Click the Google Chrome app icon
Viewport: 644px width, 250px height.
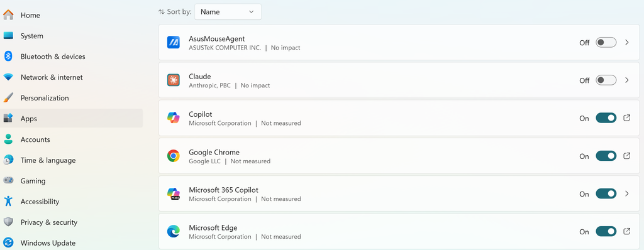click(174, 156)
